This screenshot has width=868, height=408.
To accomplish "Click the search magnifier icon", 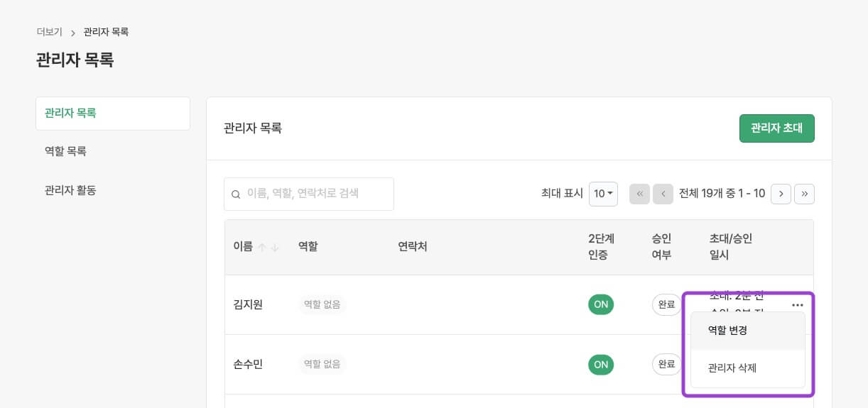I will [236, 194].
